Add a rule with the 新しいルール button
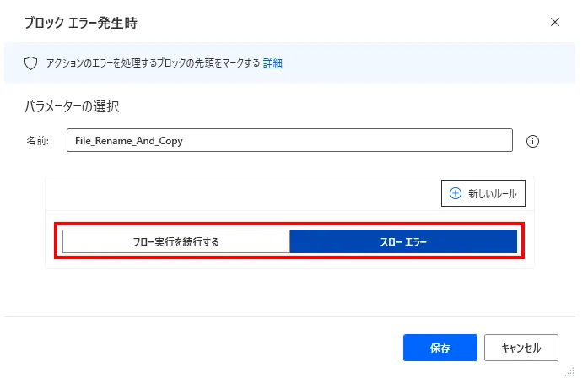 point(484,193)
